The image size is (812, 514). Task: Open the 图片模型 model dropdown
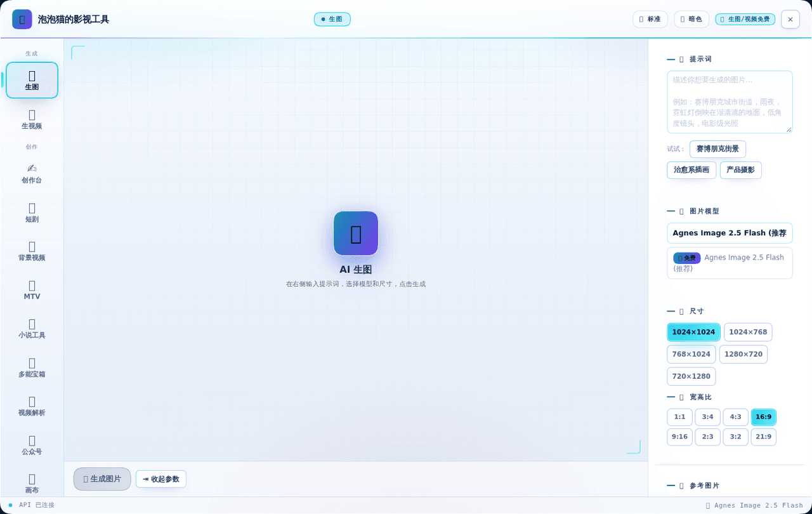click(730, 233)
